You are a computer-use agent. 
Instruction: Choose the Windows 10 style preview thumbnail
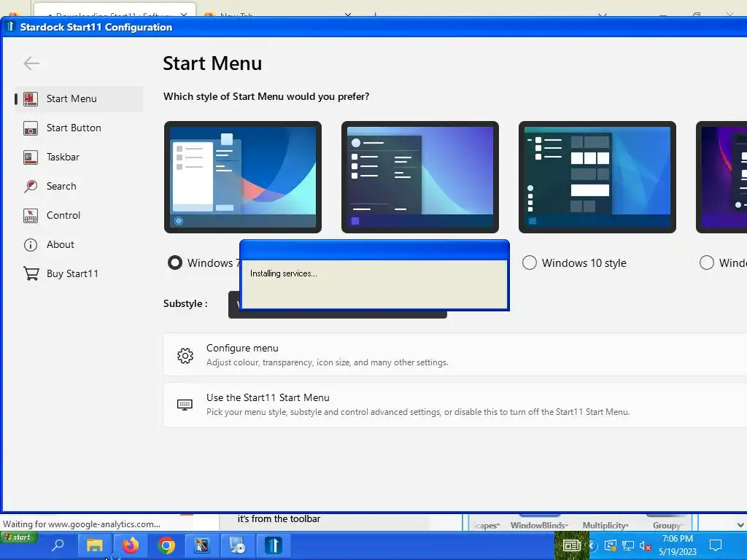coord(597,177)
